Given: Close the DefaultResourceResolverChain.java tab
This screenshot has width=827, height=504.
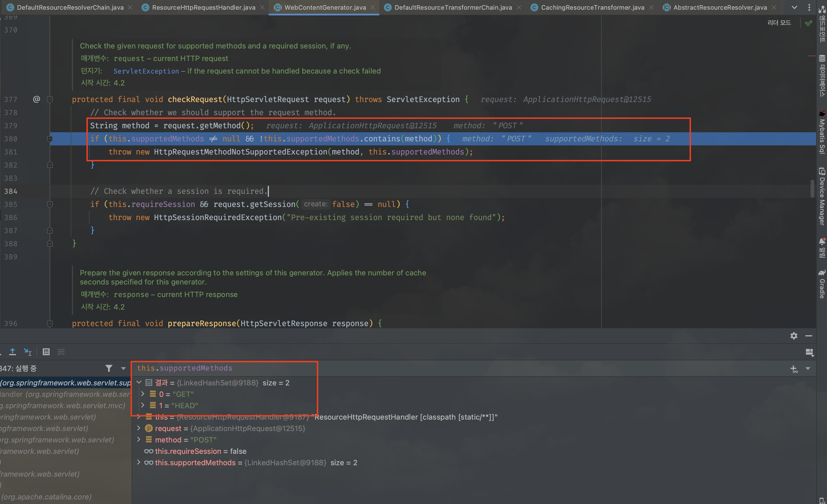Looking at the screenshot, I should [x=130, y=7].
